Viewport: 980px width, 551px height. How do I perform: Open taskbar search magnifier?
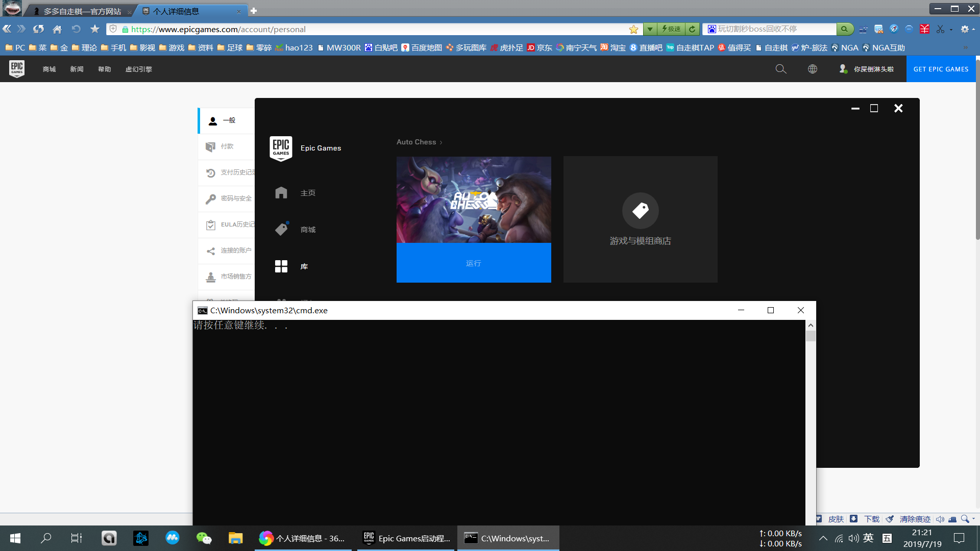click(x=46, y=538)
